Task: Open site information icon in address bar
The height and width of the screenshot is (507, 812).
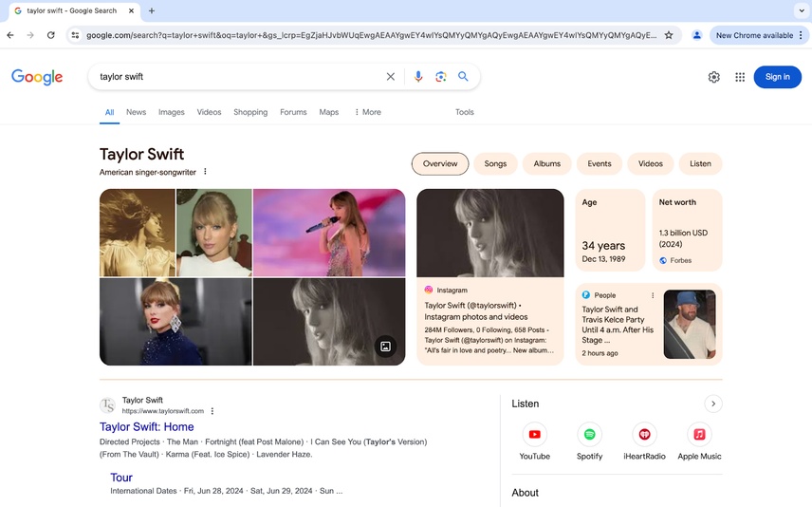Action: tap(75, 35)
